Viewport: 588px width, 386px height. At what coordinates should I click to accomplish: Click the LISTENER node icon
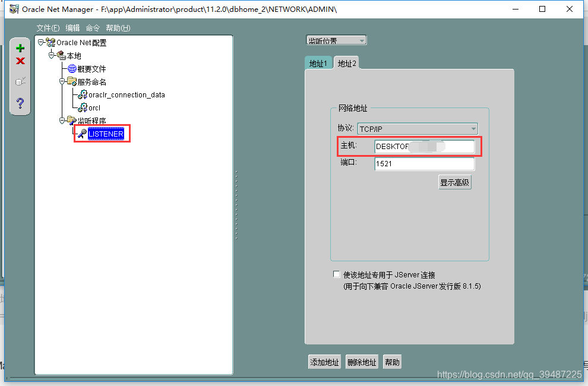tap(82, 134)
